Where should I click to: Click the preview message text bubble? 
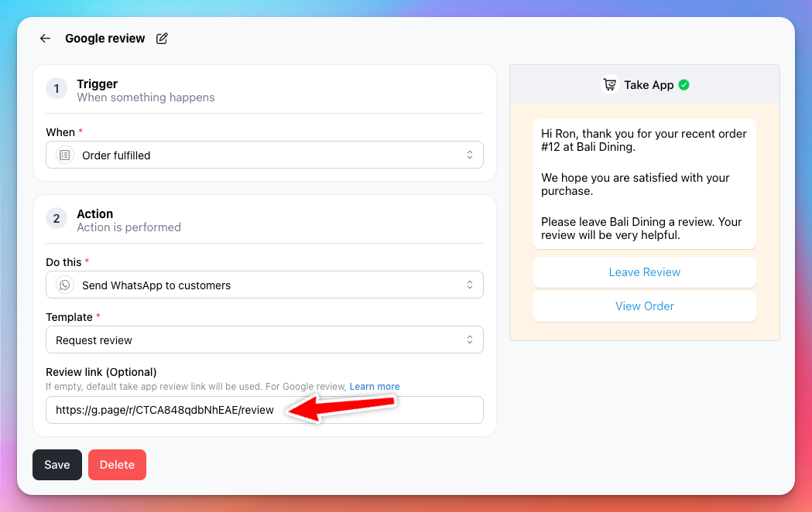[644, 184]
